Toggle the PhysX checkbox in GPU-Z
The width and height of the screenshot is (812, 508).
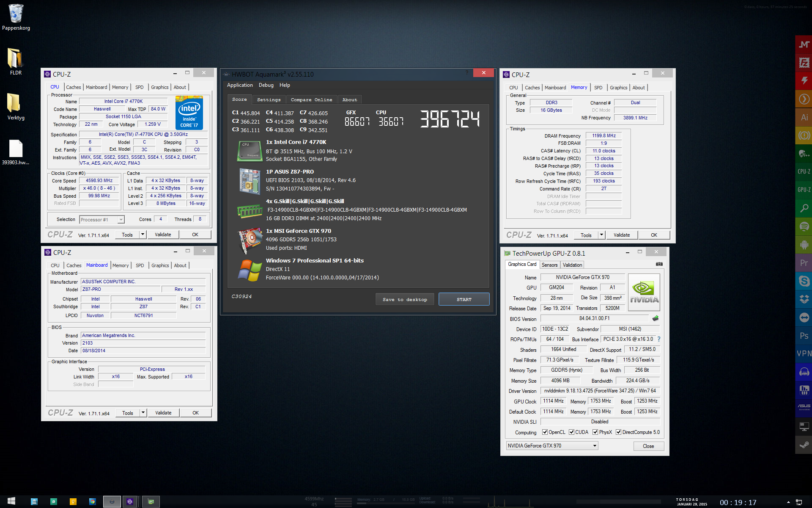click(595, 432)
